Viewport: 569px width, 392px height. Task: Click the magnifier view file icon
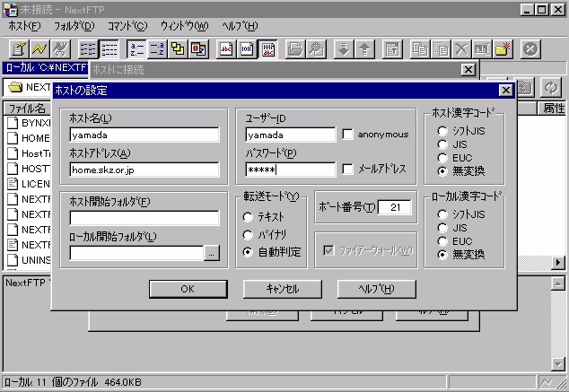(x=316, y=48)
